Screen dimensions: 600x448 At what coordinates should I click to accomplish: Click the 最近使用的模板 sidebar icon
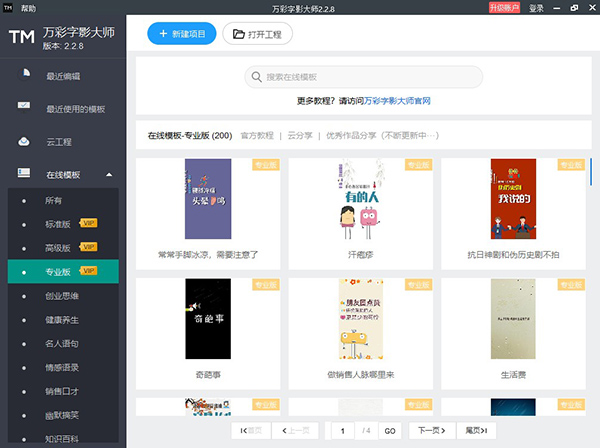(x=24, y=106)
